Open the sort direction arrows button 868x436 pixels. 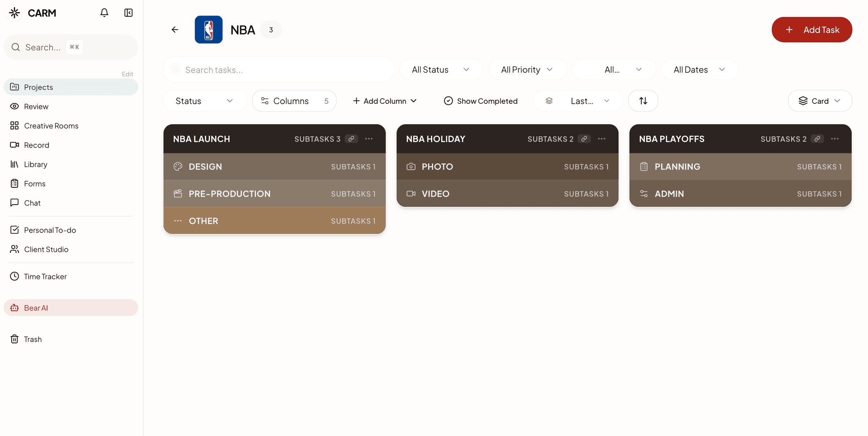tap(643, 101)
